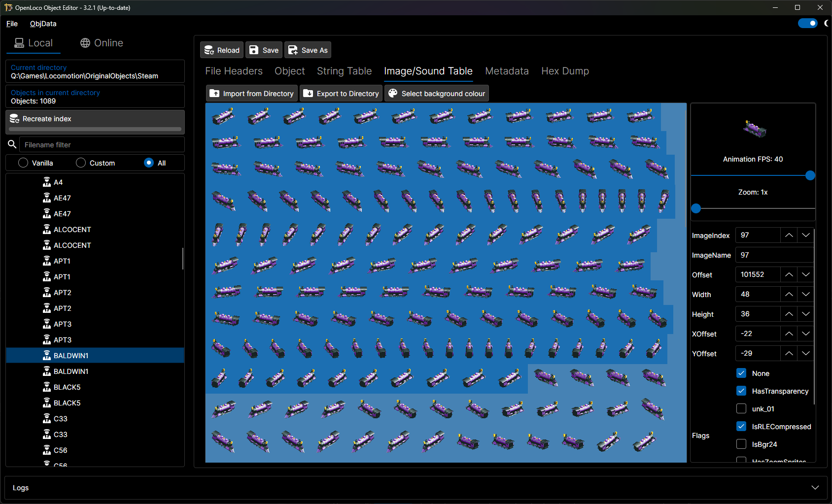Select the Vanilla radio button
832x504 pixels.
click(x=23, y=163)
